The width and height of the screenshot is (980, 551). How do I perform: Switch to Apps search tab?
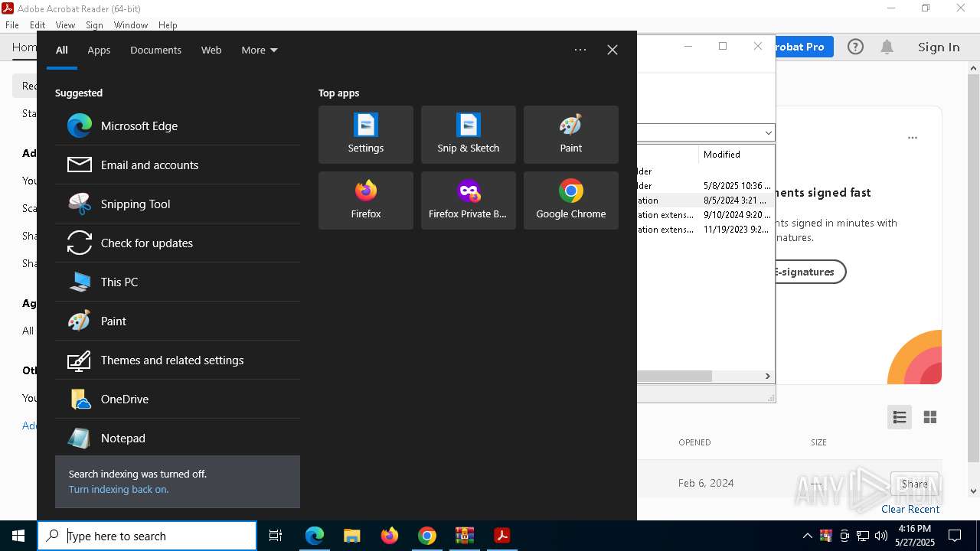pos(99,50)
